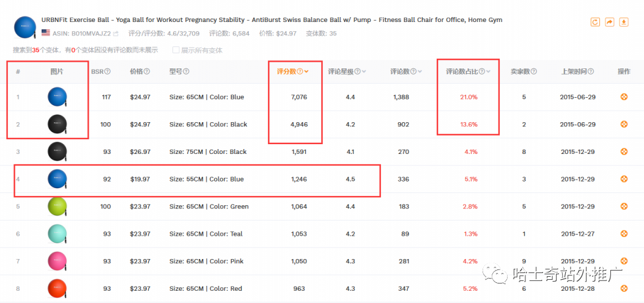Viewport: 644px width, 303px height.
Task: Click the 评分/评分数: 4.6/32,709 summary text
Action: (x=164, y=34)
